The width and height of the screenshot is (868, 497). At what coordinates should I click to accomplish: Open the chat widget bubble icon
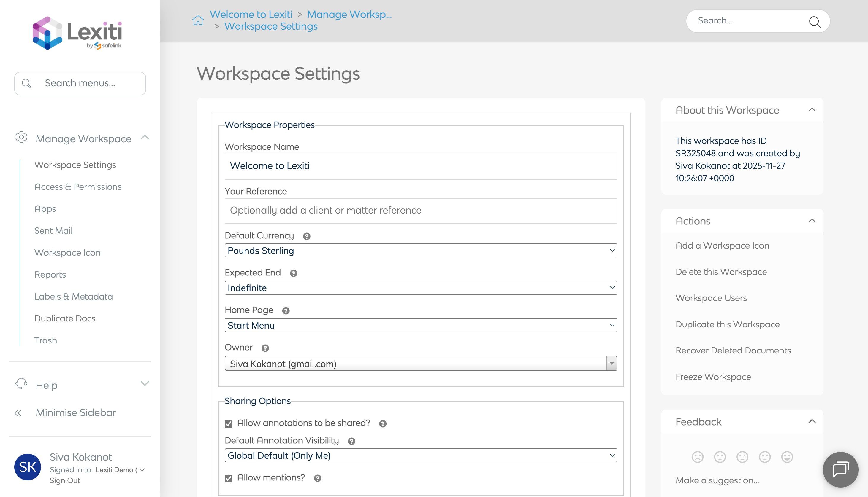(x=840, y=469)
